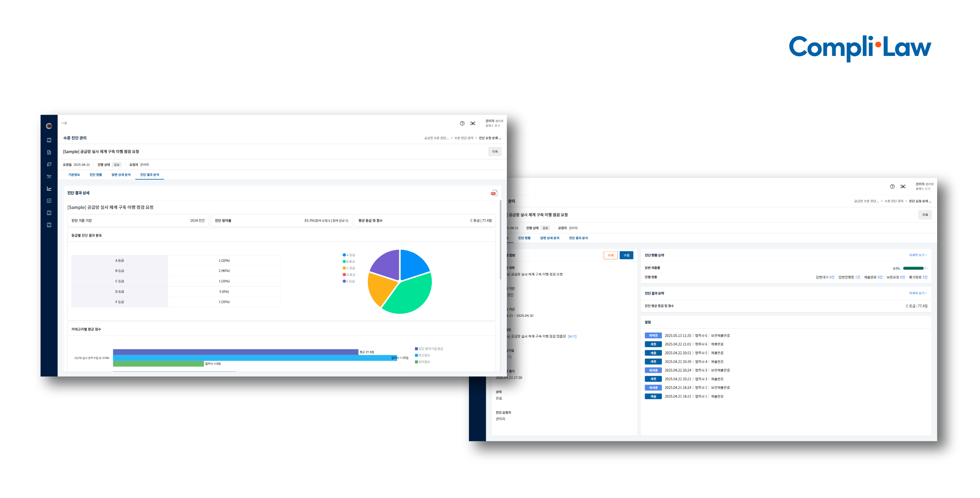Toggle 최고점수 legend in bar chart
This screenshot has height=498, width=980.
[x=423, y=355]
